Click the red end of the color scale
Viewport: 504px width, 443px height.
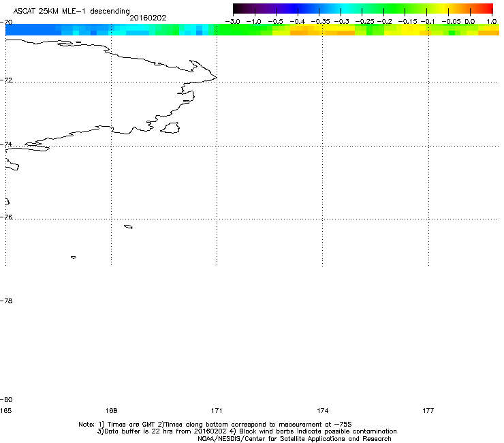487,8
